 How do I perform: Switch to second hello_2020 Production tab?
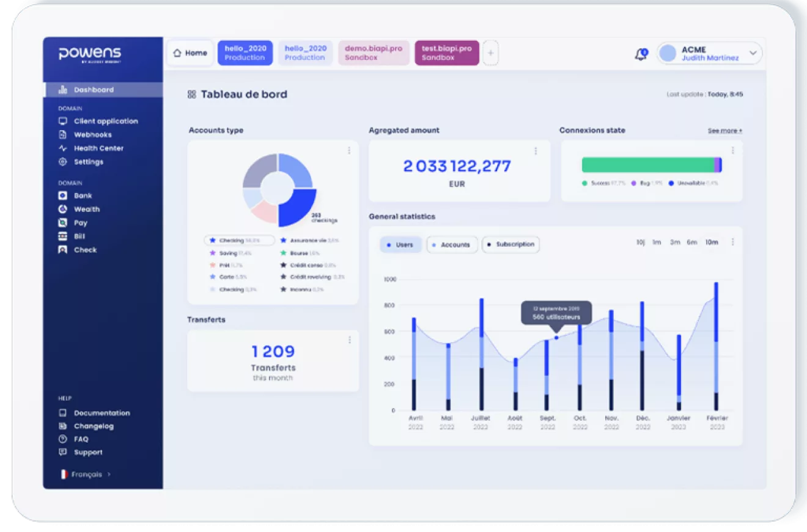[305, 53]
